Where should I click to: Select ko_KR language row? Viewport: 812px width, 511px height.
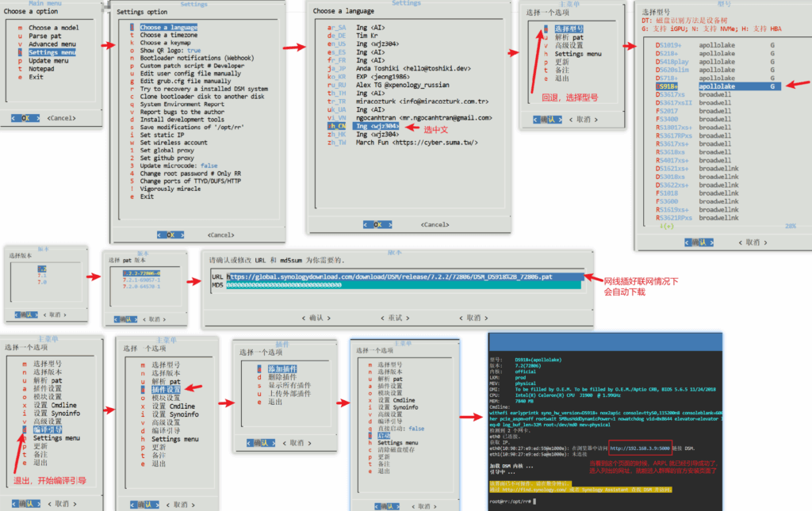coord(368,77)
